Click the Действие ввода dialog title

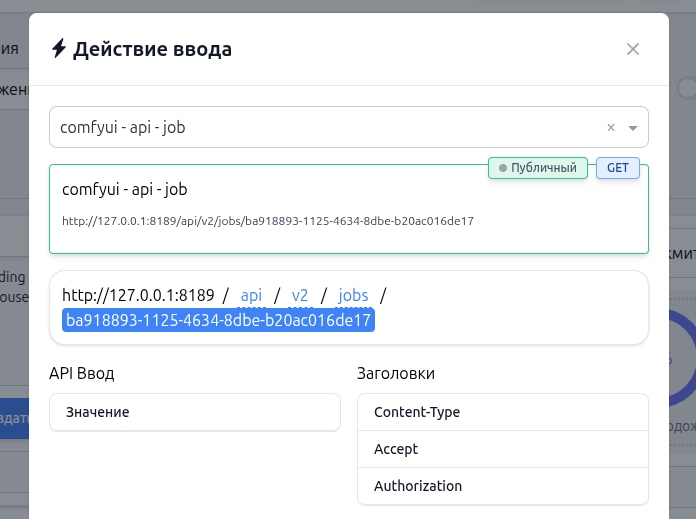pyautogui.click(x=152, y=49)
